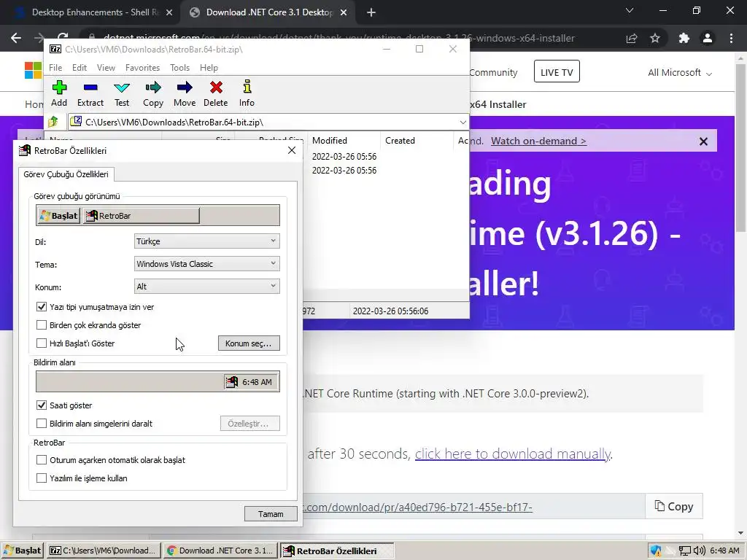Click the RetroBar tray icon in preview

click(x=231, y=382)
